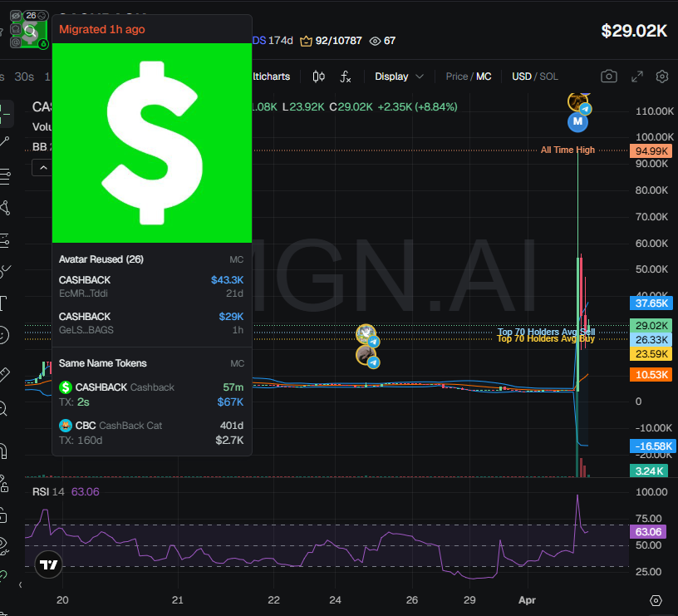Click the chef hat icon beside avatar
Image resolution: width=678 pixels, height=616 pixels.
16,29
